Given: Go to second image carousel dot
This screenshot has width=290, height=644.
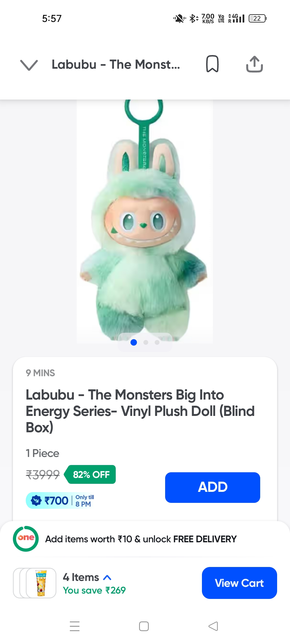Looking at the screenshot, I should click(146, 342).
